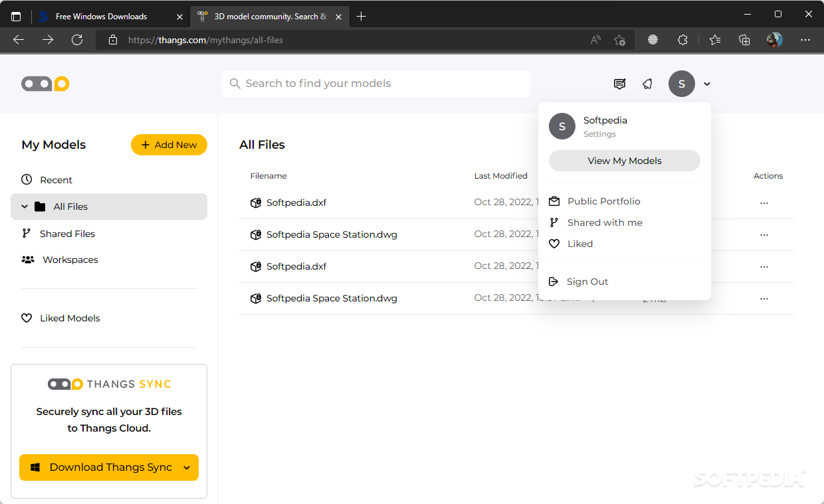
Task: Click model icon of last Space Station.dwg
Action: pyautogui.click(x=256, y=298)
